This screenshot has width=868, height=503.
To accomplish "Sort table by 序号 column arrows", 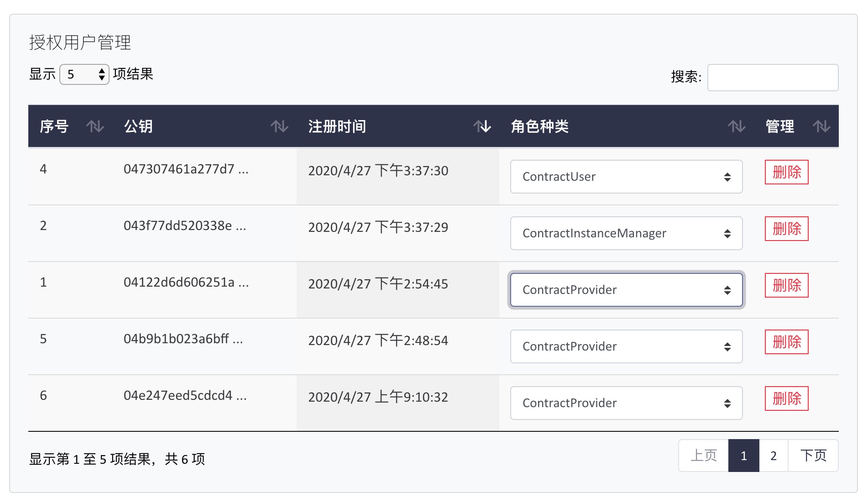I will click(95, 126).
